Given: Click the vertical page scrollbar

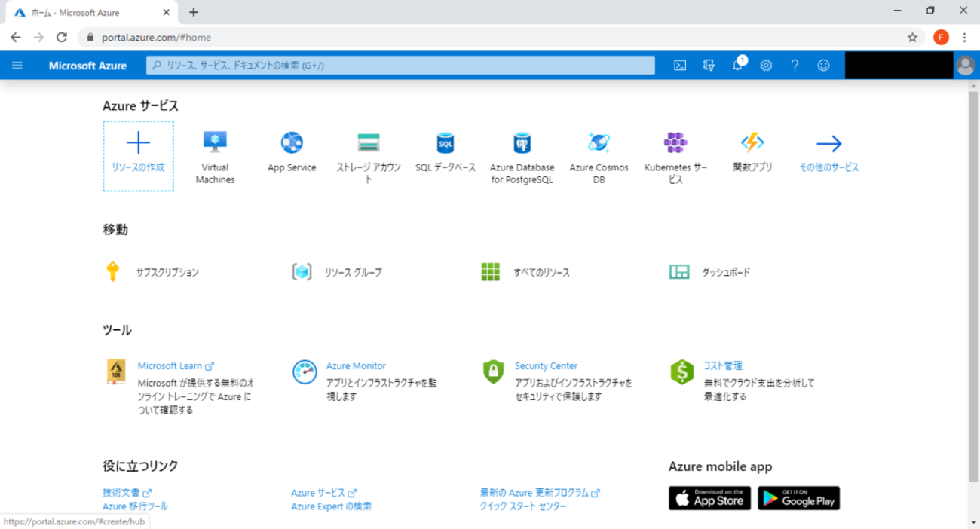Looking at the screenshot, I should tap(973, 286).
